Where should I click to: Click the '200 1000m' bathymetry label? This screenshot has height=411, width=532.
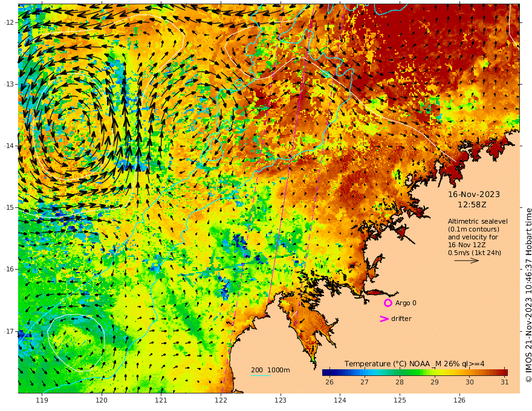(x=270, y=370)
